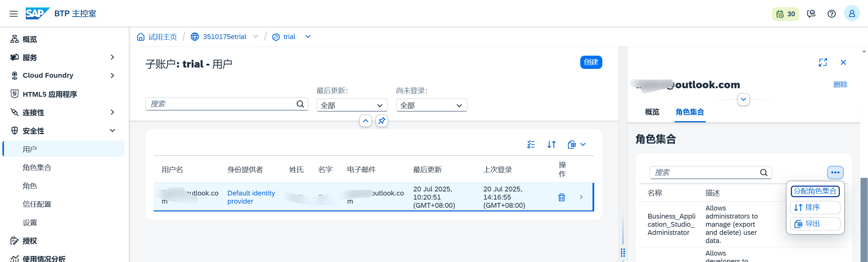This screenshot has width=868, height=262.
Task: Choose 分配角色集合 from the menu
Action: [815, 191]
